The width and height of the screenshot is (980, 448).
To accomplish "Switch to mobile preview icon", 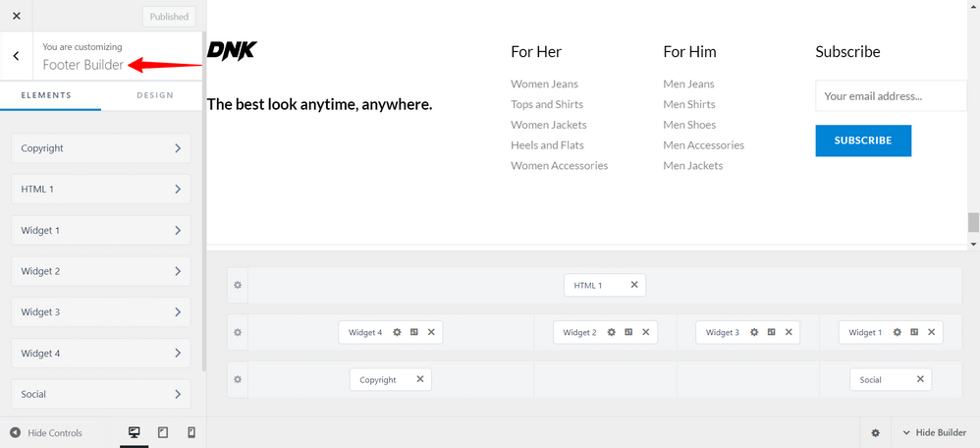I will click(191, 432).
